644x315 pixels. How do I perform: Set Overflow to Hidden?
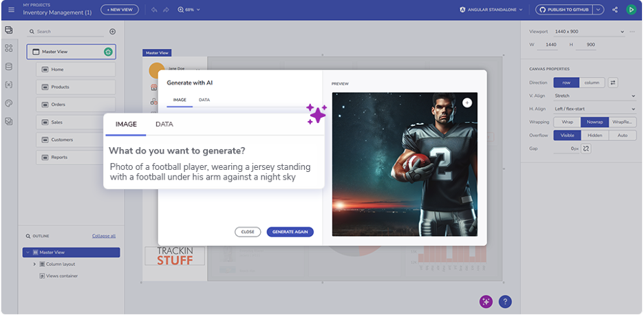tap(594, 135)
